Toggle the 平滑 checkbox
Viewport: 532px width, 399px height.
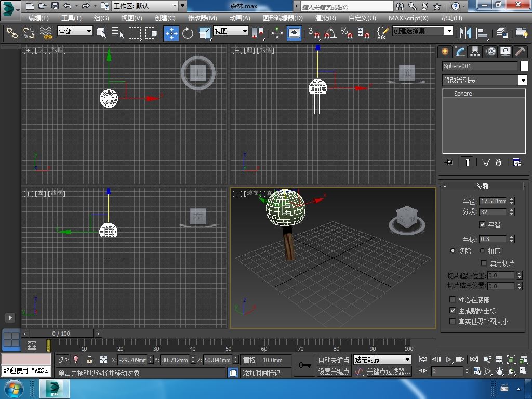click(482, 224)
